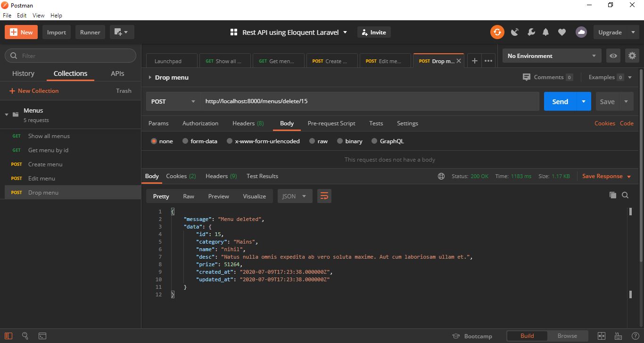Open settings wrench icon in header
Screen dimensions: 644x343
(531, 32)
